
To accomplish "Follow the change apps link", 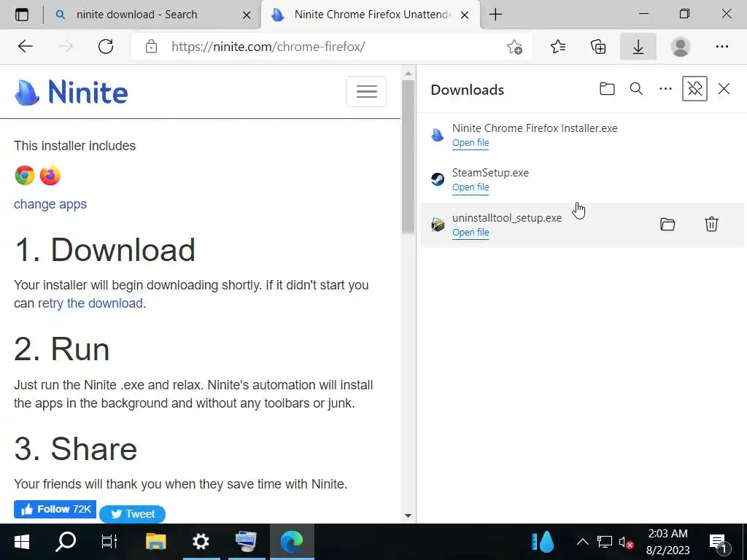I will click(50, 204).
